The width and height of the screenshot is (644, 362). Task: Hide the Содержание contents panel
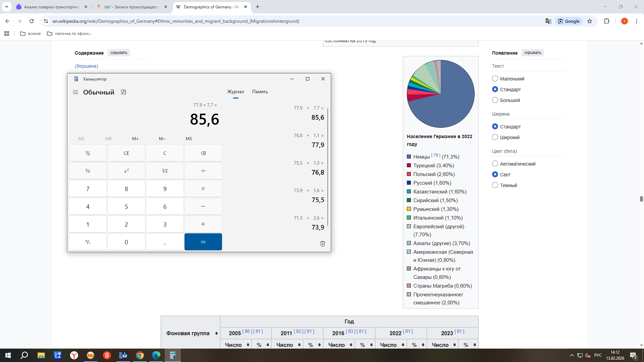(x=119, y=53)
